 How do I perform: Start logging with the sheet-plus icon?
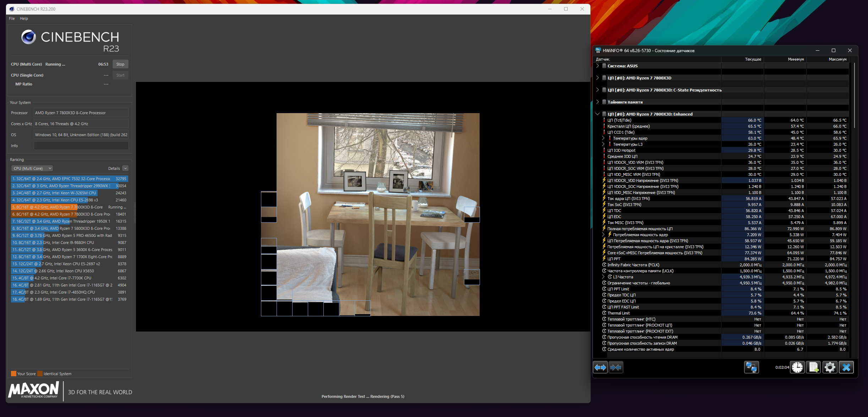(x=813, y=367)
